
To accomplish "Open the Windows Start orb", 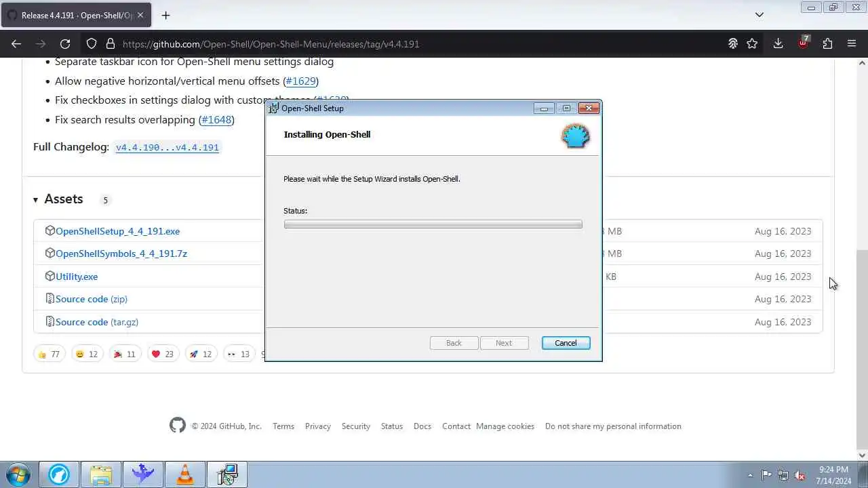I will click(18, 474).
